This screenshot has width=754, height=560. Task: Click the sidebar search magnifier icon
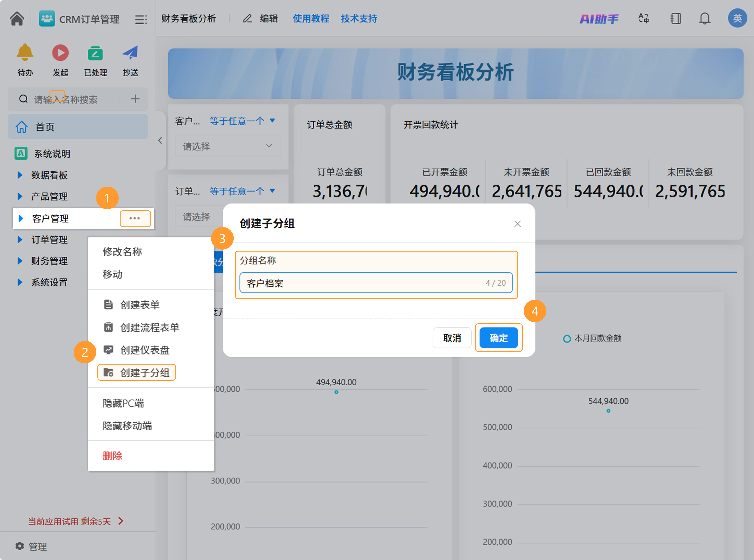(23, 99)
